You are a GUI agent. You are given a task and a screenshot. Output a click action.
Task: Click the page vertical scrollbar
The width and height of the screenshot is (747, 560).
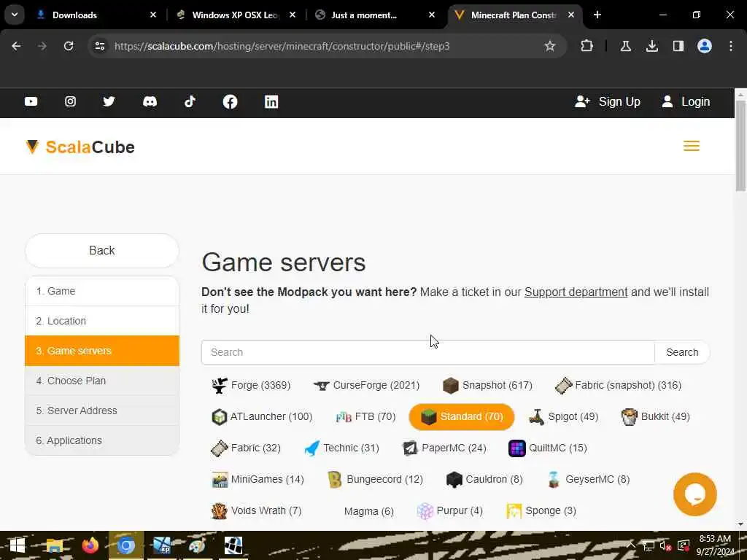(740, 147)
